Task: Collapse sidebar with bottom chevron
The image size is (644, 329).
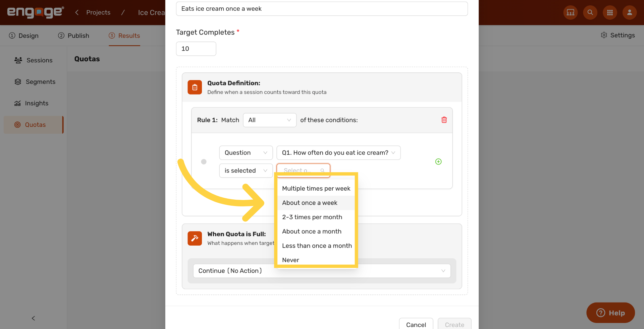Action: coord(33,318)
